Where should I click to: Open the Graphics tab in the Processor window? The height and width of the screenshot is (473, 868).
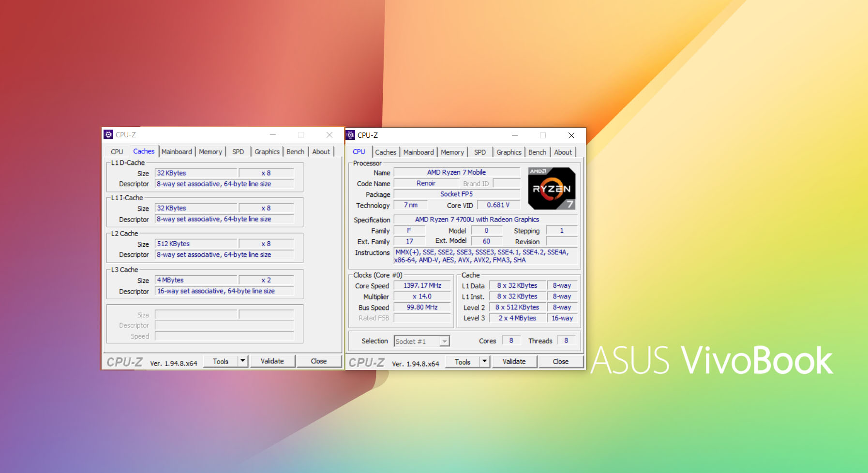coord(509,152)
